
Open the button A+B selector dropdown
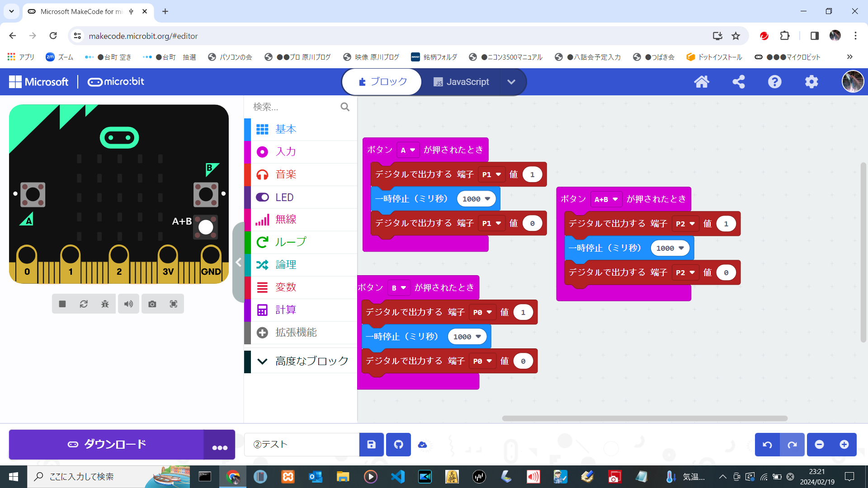(x=606, y=199)
